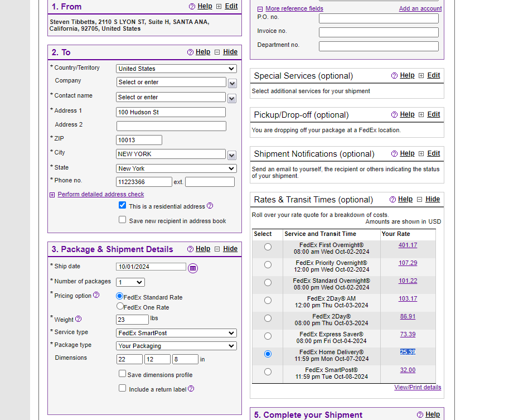Open Help icon in From section
The height and width of the screenshot is (420, 509).
click(192, 7)
